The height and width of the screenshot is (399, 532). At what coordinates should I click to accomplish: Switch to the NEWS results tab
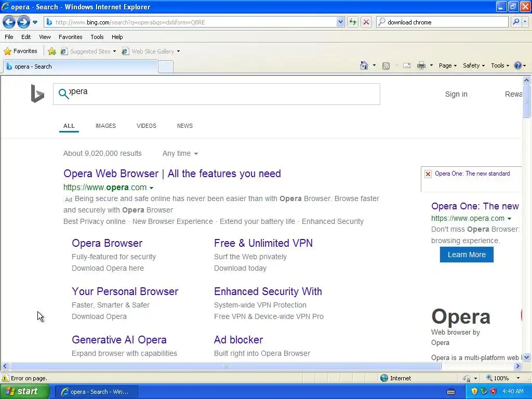pyautogui.click(x=184, y=126)
